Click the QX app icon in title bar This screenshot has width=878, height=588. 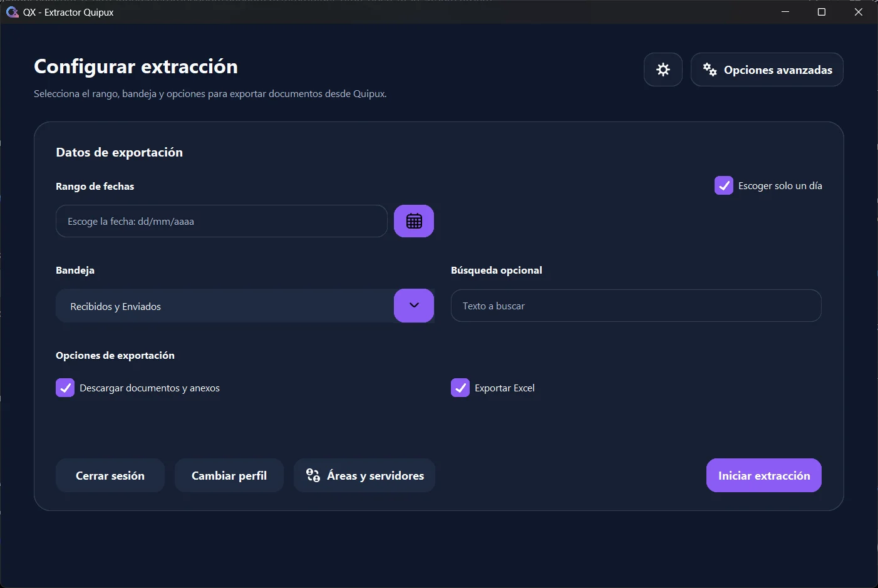[12, 12]
